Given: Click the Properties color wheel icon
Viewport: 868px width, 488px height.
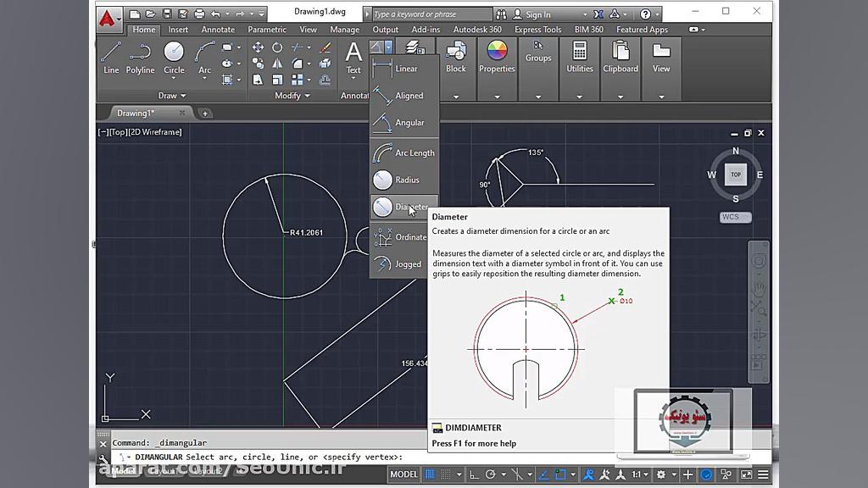Looking at the screenshot, I should click(497, 50).
